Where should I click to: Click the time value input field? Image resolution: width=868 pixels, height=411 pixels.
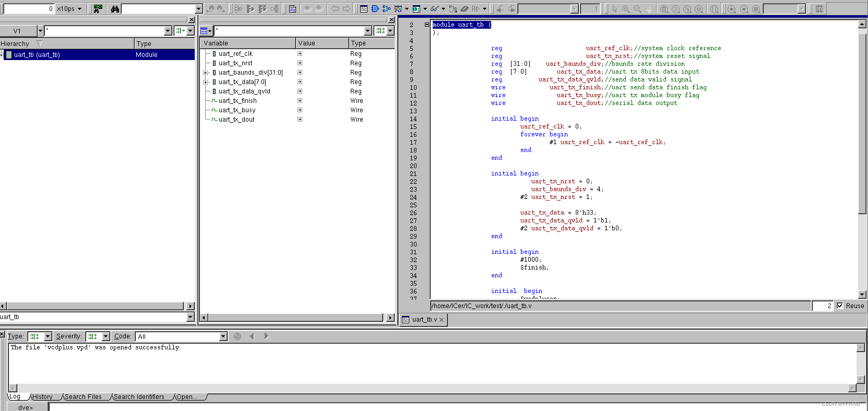[x=28, y=9]
